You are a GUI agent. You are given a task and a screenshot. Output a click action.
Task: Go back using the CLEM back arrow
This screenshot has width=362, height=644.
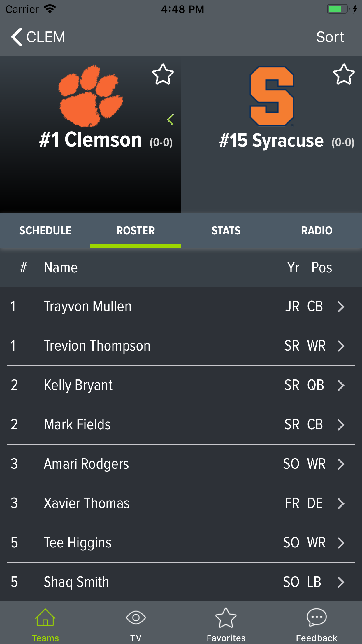17,37
